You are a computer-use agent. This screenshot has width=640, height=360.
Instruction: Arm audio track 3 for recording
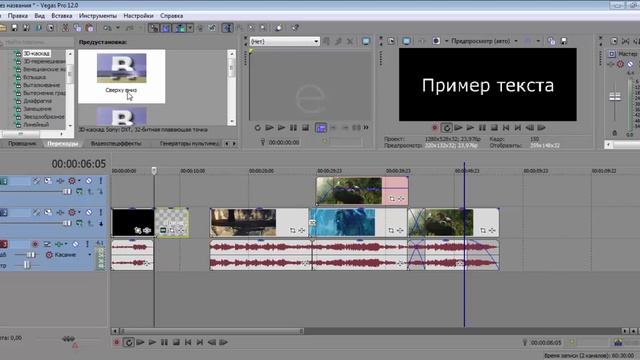35,244
